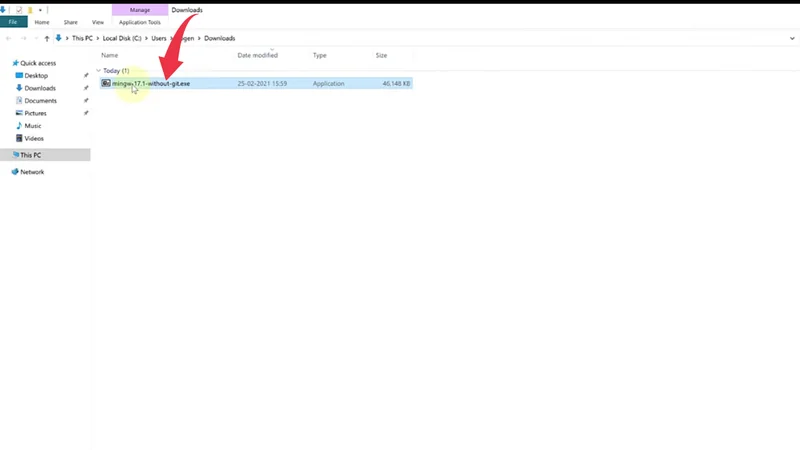This screenshot has width=800, height=450.
Task: Open Pictures folder from Quick access
Action: pos(36,113)
